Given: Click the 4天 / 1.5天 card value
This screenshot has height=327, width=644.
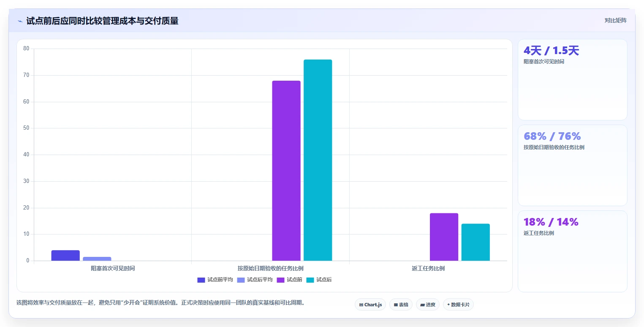Looking at the screenshot, I should click(551, 51).
